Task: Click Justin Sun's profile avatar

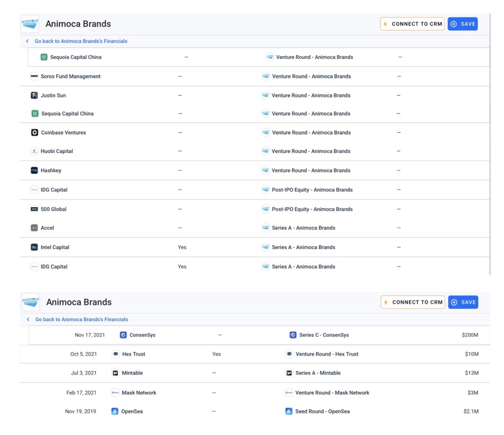Action: 34,96
